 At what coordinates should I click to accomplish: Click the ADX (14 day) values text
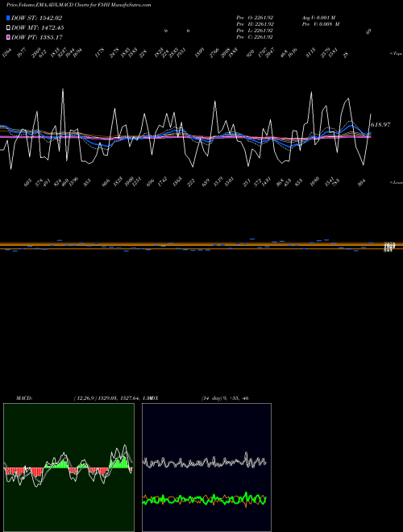(225, 398)
